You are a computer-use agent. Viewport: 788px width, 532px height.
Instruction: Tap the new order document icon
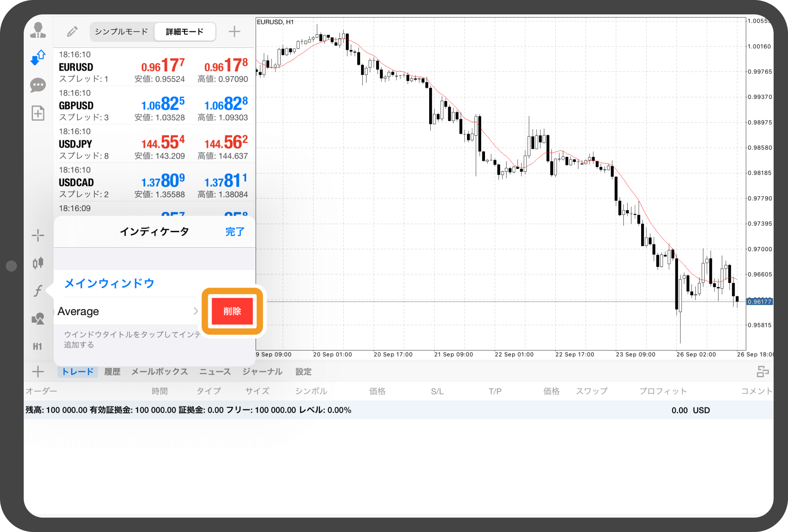[38, 113]
